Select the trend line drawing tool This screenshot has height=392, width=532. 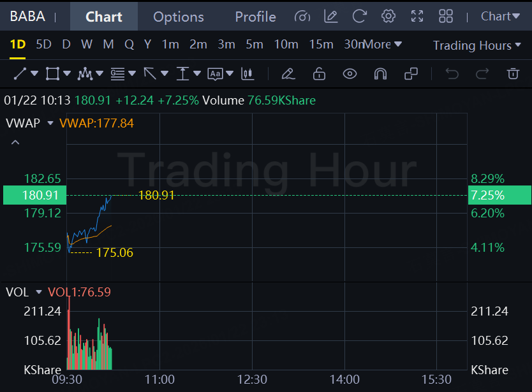[20, 73]
